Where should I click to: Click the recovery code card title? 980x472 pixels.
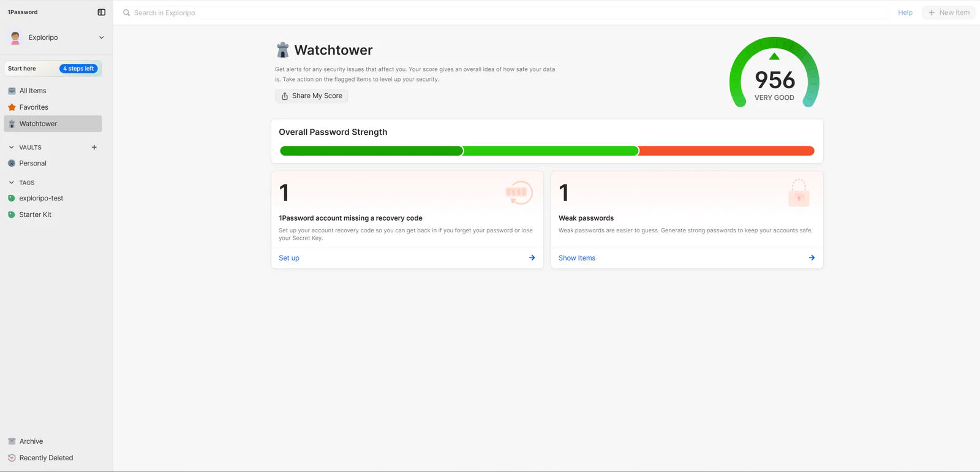click(350, 218)
